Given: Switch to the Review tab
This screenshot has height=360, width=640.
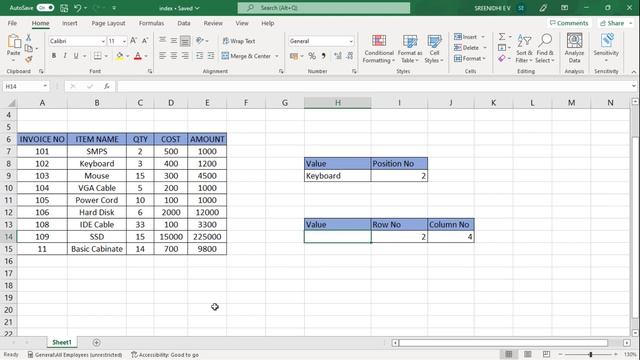Looking at the screenshot, I should click(213, 23).
